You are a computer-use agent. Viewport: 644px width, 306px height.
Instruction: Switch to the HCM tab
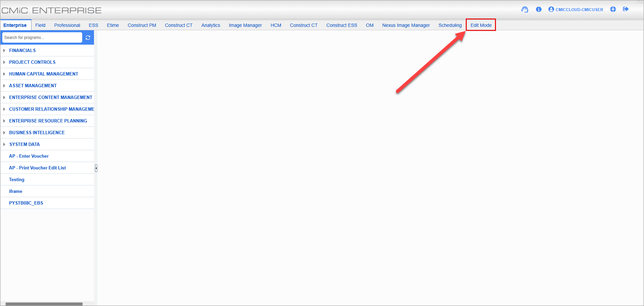276,25
